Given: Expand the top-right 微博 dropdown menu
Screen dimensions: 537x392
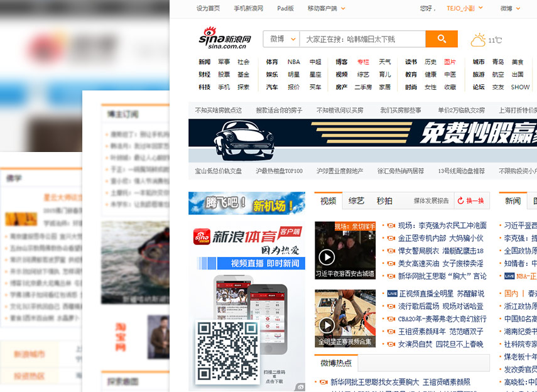Looking at the screenshot, I should pyautogui.click(x=510, y=8).
